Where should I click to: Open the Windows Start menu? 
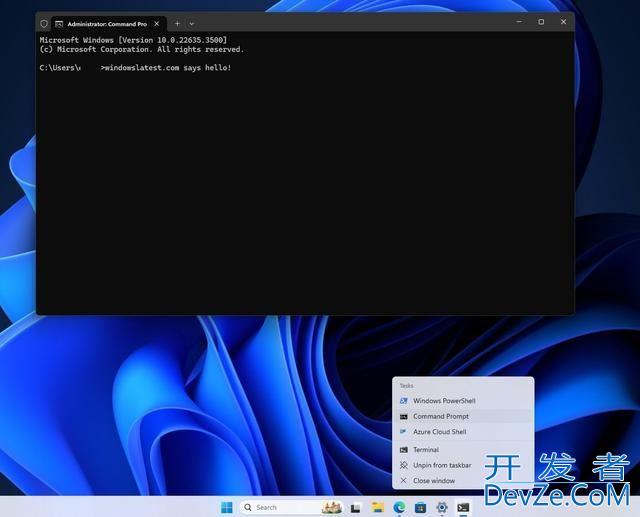pyautogui.click(x=227, y=507)
